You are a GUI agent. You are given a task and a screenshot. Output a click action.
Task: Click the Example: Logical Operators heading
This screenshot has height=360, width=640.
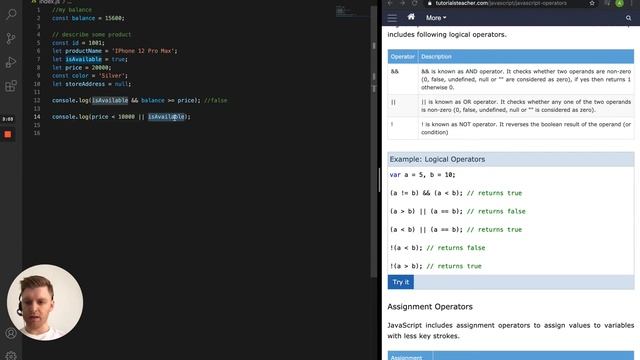click(x=437, y=159)
